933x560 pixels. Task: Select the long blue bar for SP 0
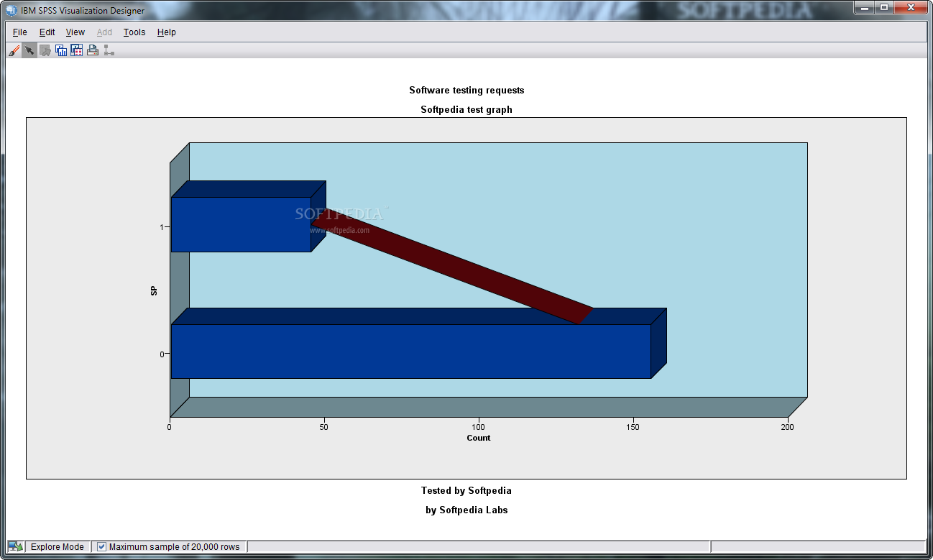(410, 351)
